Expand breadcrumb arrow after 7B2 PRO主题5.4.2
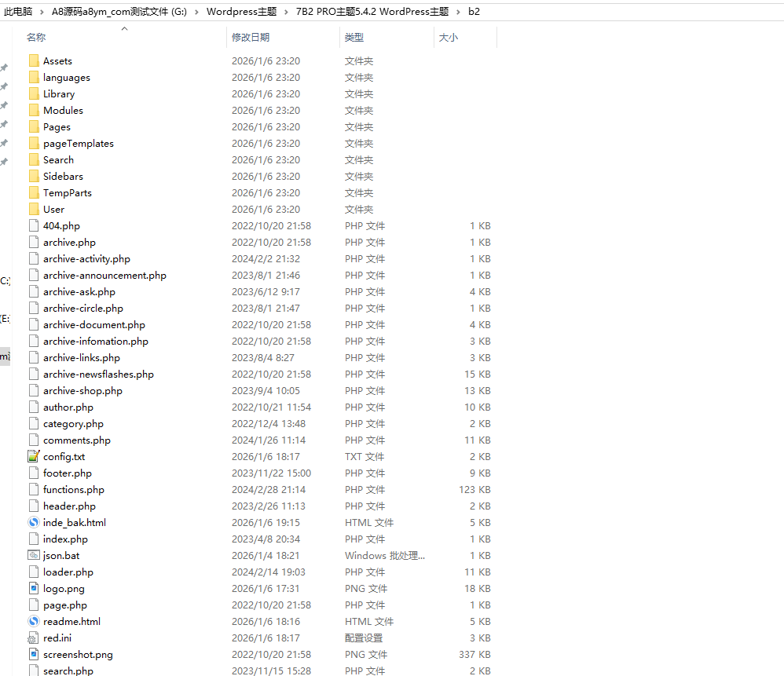This screenshot has height=676, width=784. click(x=457, y=12)
